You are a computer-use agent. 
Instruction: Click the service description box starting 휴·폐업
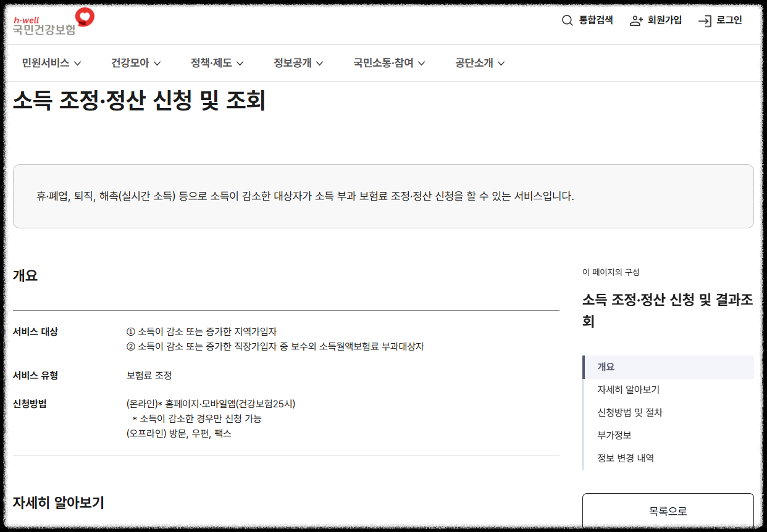coord(383,196)
